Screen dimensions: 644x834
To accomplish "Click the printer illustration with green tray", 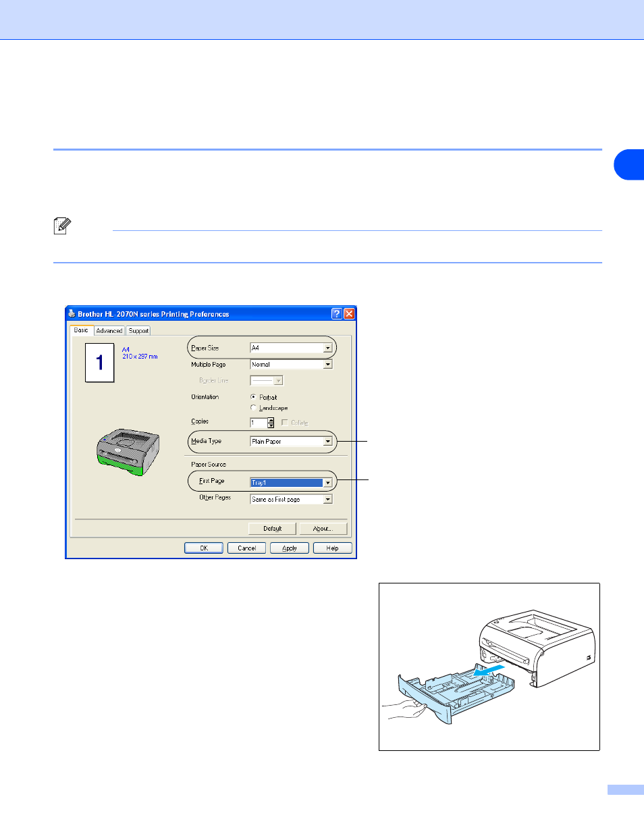I will click(128, 451).
